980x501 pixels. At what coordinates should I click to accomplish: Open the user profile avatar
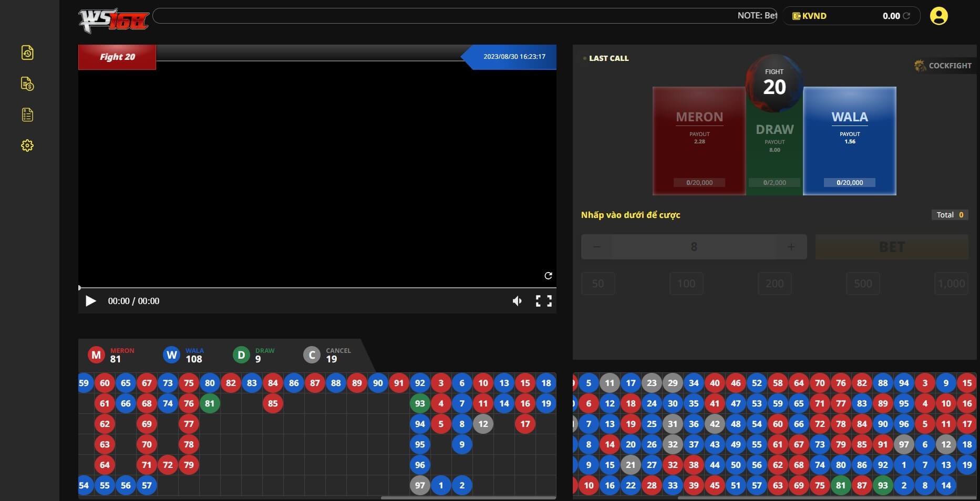pyautogui.click(x=938, y=16)
